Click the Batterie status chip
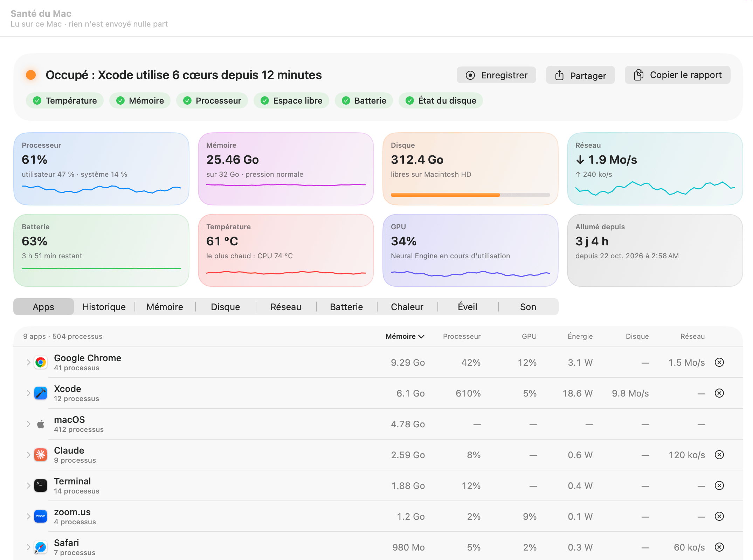The height and width of the screenshot is (560, 753). coord(364,100)
